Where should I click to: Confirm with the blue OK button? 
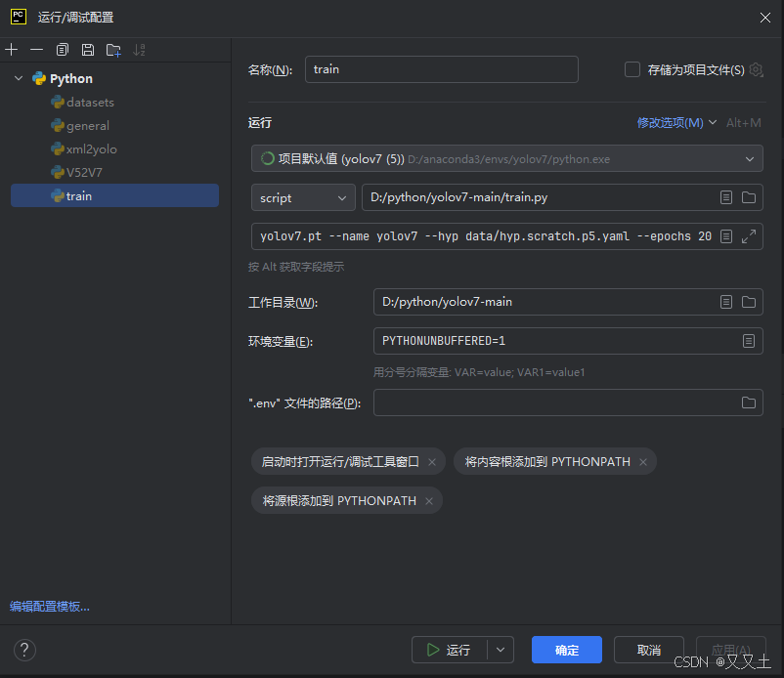pos(567,650)
